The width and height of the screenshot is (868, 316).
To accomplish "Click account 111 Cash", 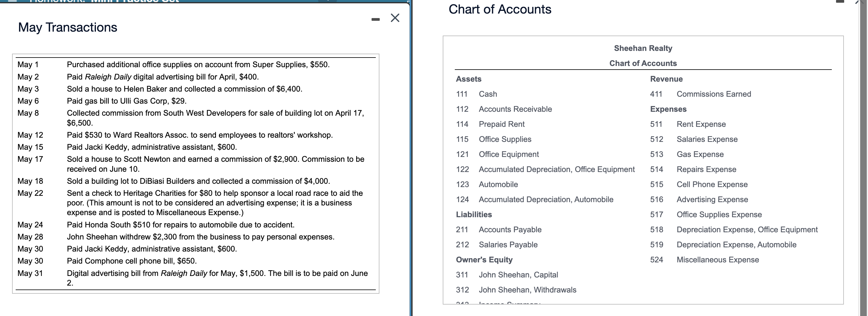I will pos(480,94).
